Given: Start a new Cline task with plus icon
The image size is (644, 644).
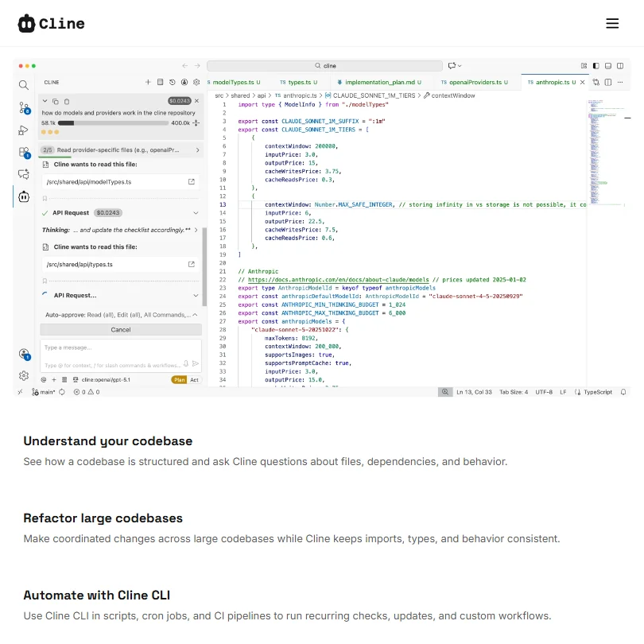Looking at the screenshot, I should 148,82.
